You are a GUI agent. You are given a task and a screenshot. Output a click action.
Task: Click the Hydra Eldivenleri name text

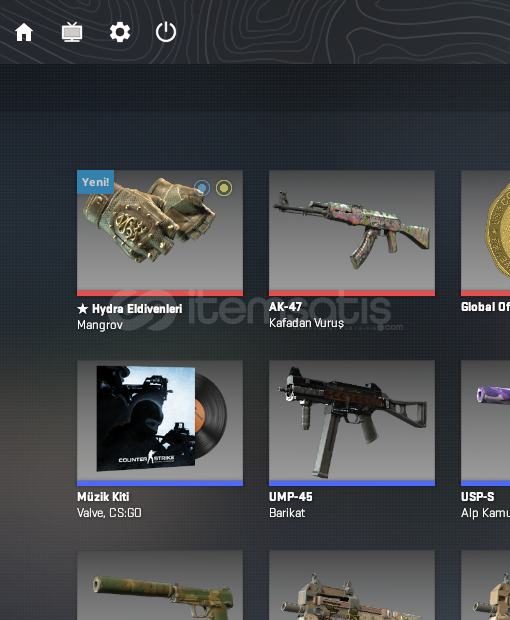click(x=137, y=309)
